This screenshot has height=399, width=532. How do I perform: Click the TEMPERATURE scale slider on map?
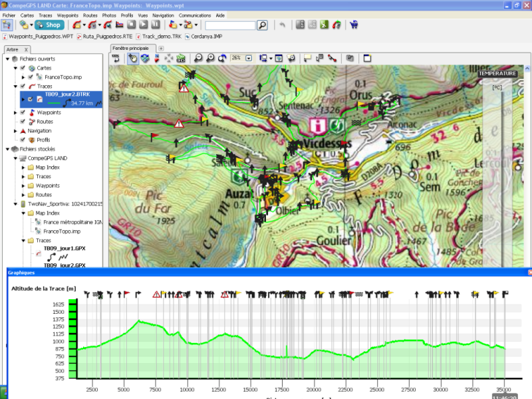click(502, 178)
